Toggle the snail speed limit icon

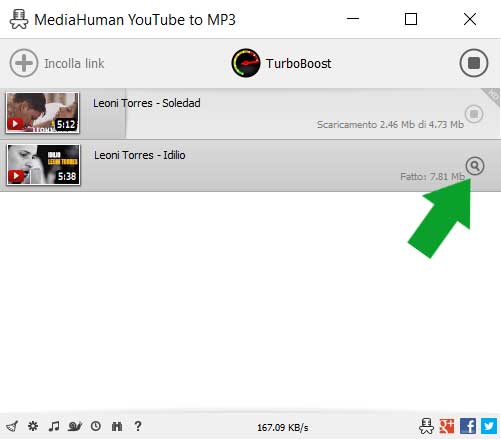point(75,426)
